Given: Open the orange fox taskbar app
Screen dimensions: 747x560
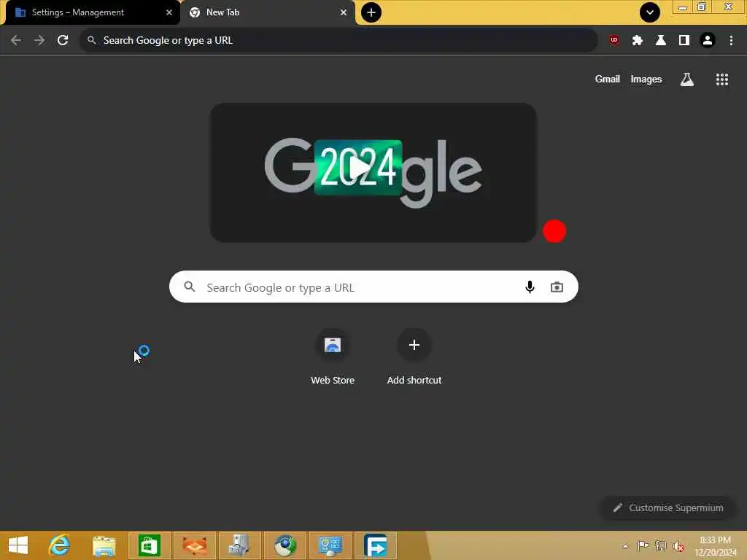Looking at the screenshot, I should 195,545.
